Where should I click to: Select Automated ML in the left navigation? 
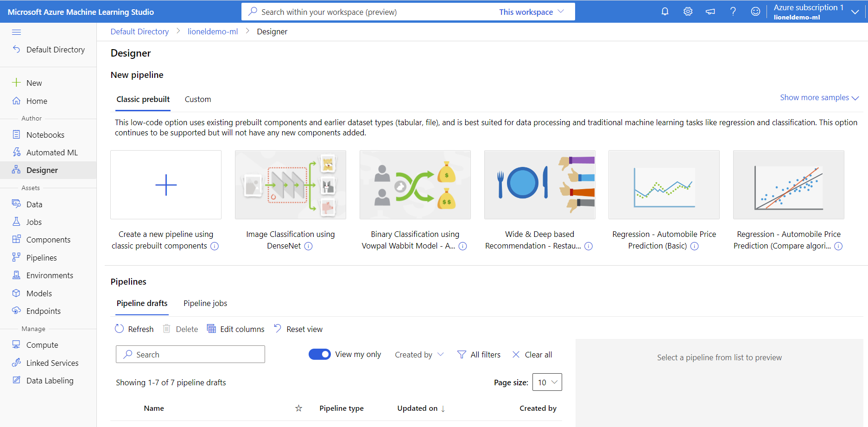(51, 152)
